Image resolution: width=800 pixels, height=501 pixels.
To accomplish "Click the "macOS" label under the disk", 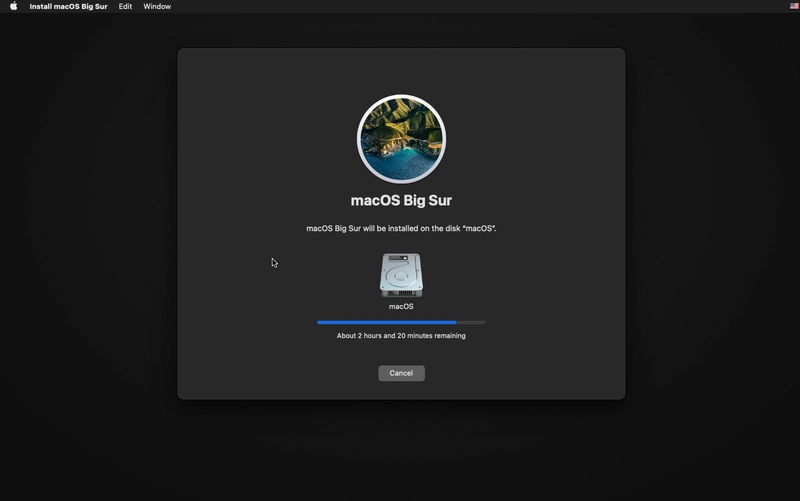I will [x=401, y=307].
